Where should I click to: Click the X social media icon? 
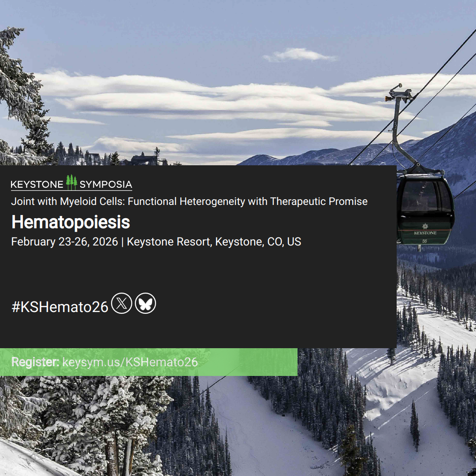122,303
